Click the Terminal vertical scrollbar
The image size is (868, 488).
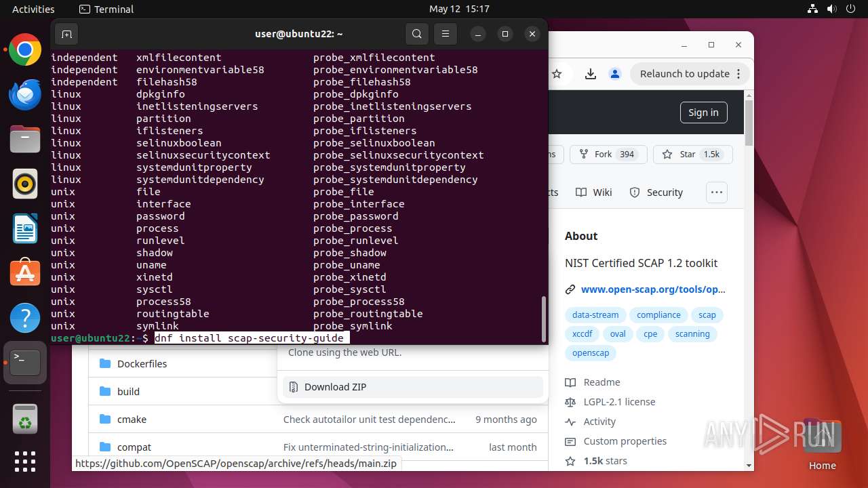(x=543, y=319)
